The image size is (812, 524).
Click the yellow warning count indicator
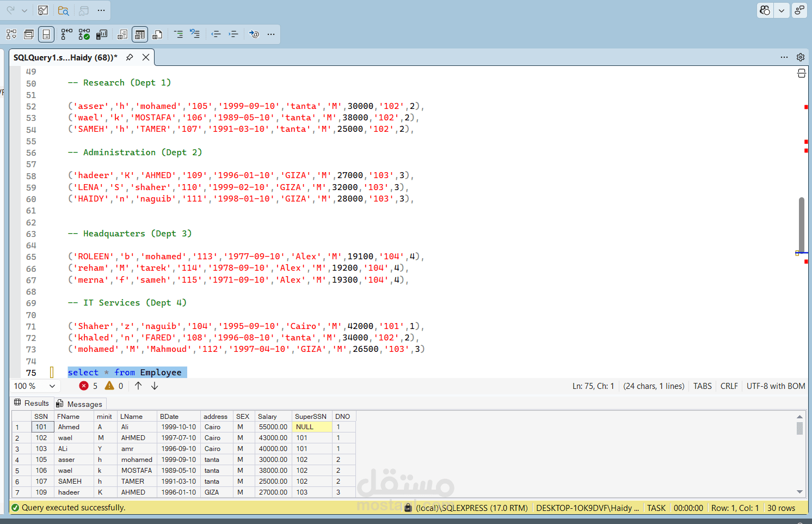tap(114, 386)
